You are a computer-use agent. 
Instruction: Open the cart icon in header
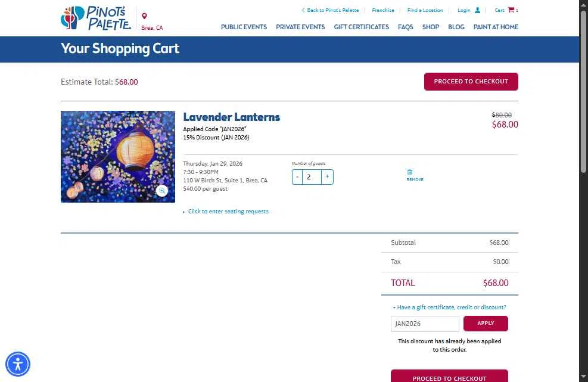(x=511, y=10)
